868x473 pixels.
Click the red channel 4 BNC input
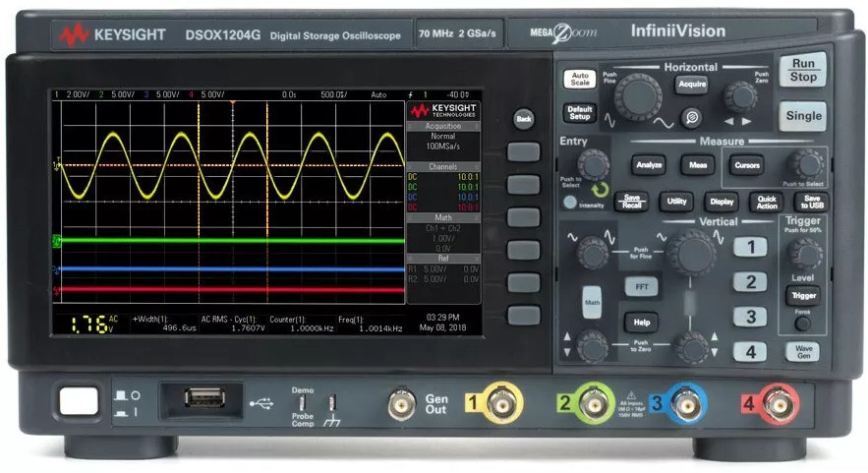point(779,404)
